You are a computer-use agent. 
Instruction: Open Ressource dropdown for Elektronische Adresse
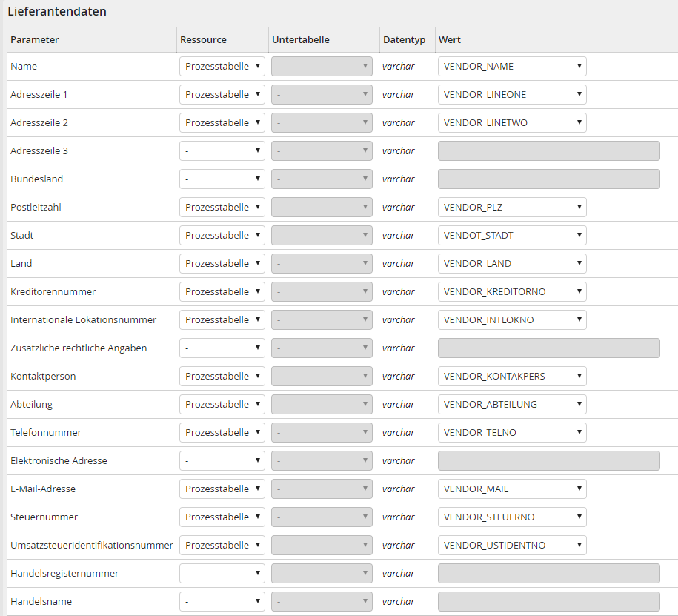tap(222, 460)
